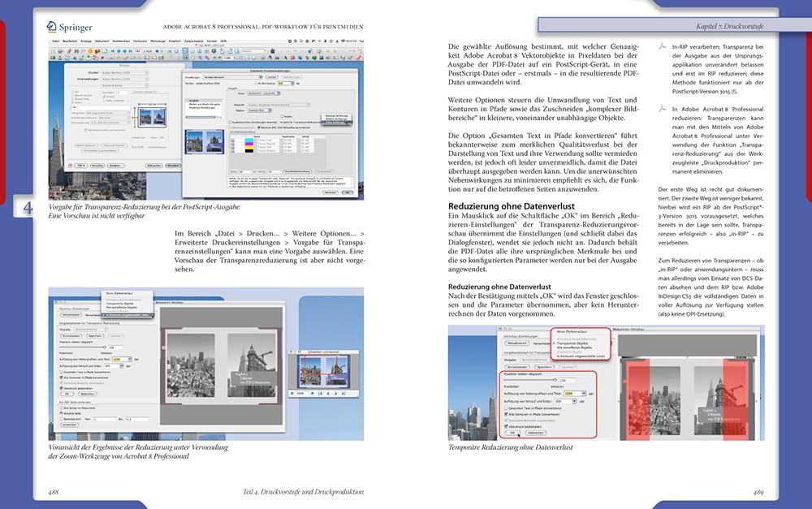Expand the Farbe dropdown in Erweiterte Druckereinstellungen
The image size is (812, 509).
pos(264,93)
